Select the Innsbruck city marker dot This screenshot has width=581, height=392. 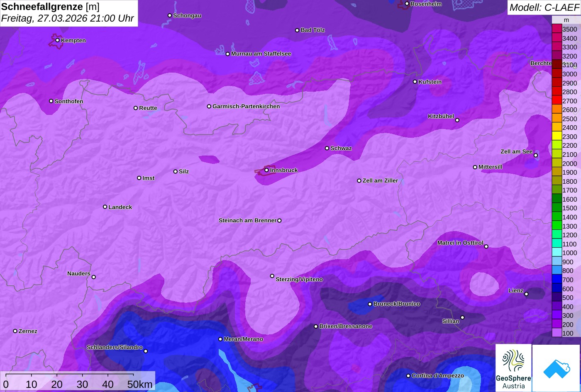click(x=266, y=170)
